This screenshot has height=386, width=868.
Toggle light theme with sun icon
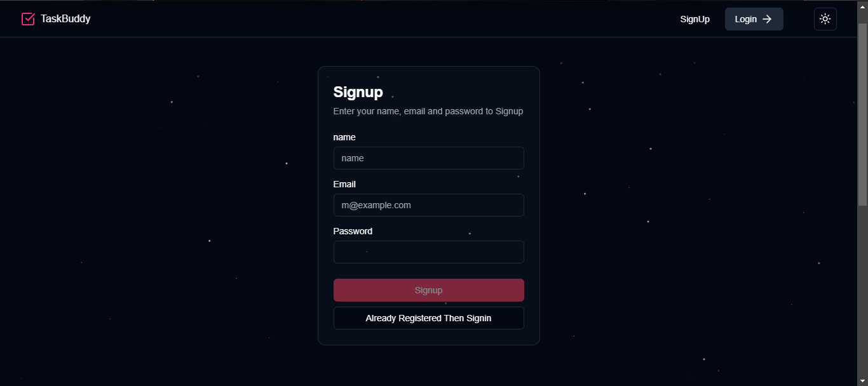click(x=825, y=19)
